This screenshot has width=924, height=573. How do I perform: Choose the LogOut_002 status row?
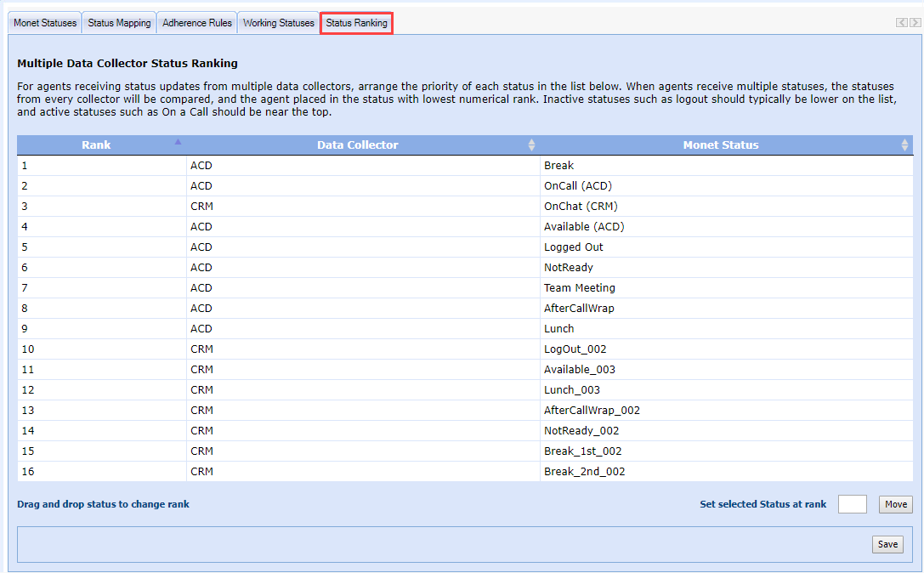[x=575, y=349]
